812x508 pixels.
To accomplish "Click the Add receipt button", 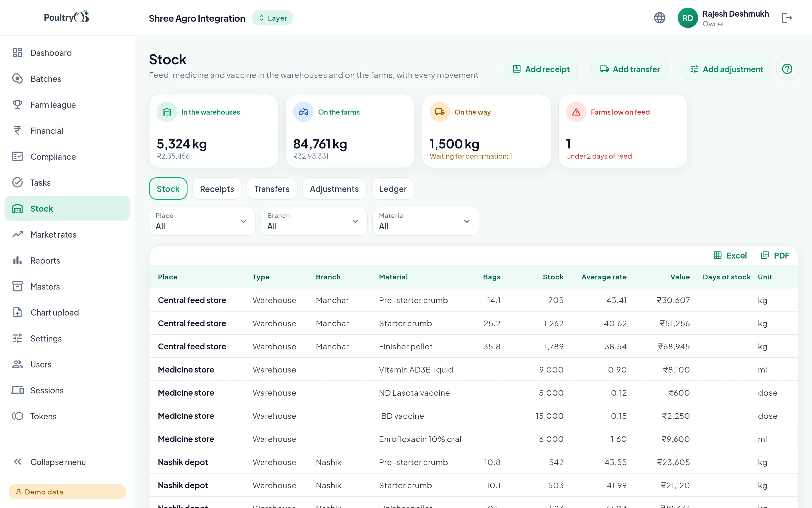I will (541, 69).
